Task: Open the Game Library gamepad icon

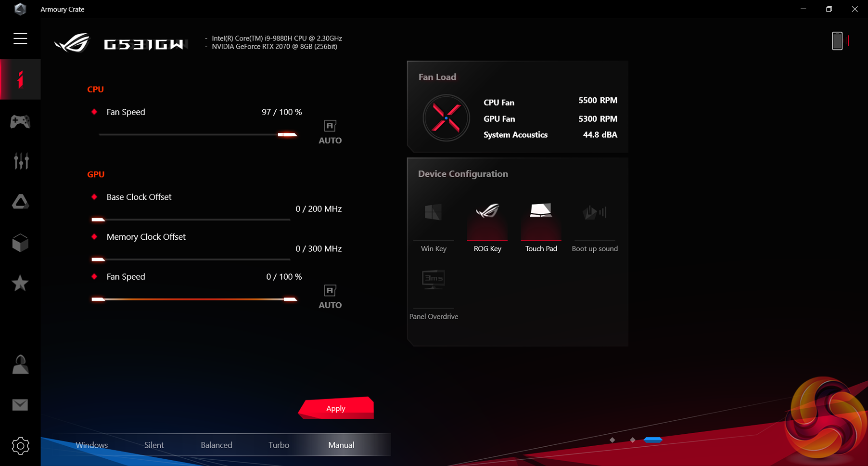Action: 20,121
